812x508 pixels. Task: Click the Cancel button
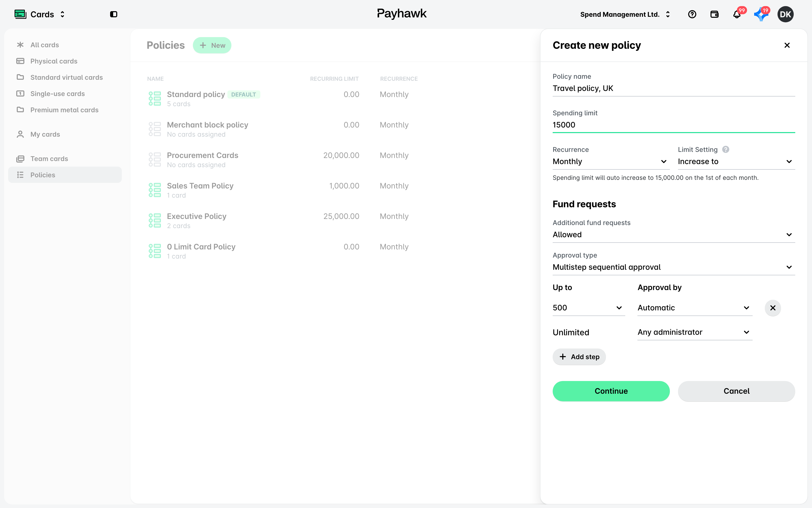(x=736, y=391)
